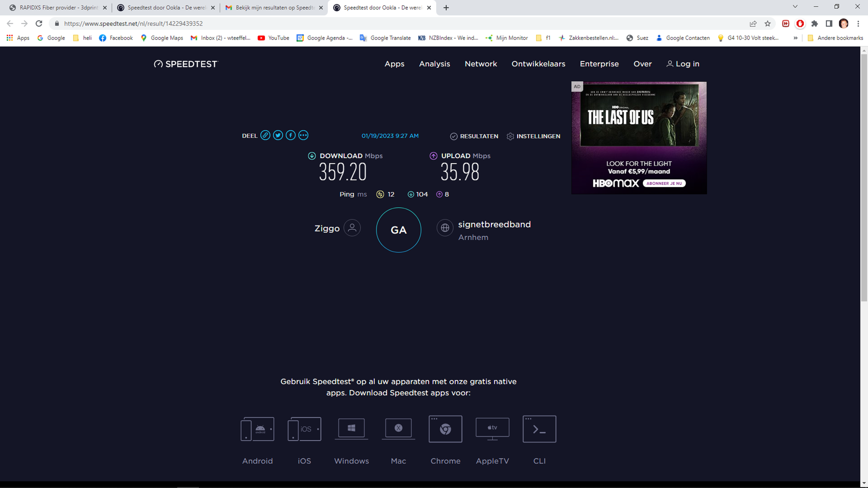Share the result on Facebook
The height and width of the screenshot is (488, 868).
tap(290, 135)
